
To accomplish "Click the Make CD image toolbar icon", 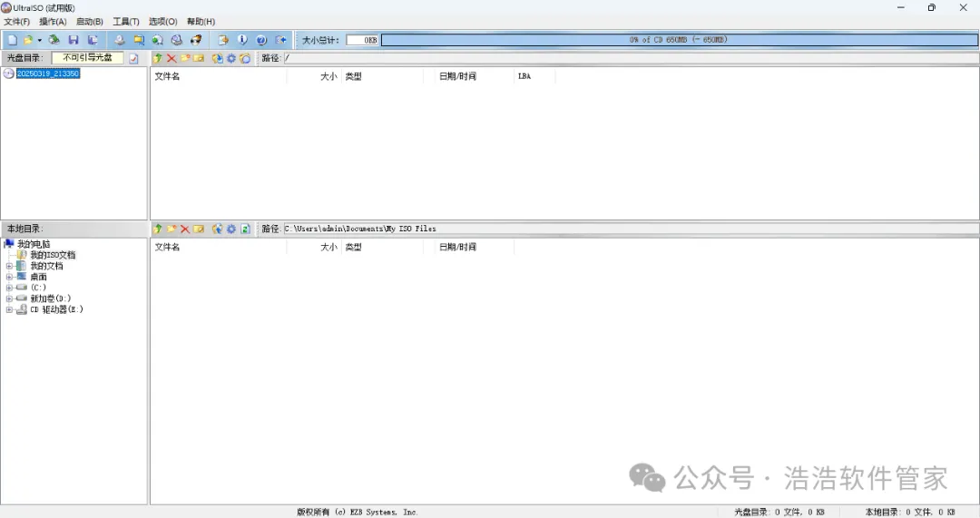I will pyautogui.click(x=120, y=40).
